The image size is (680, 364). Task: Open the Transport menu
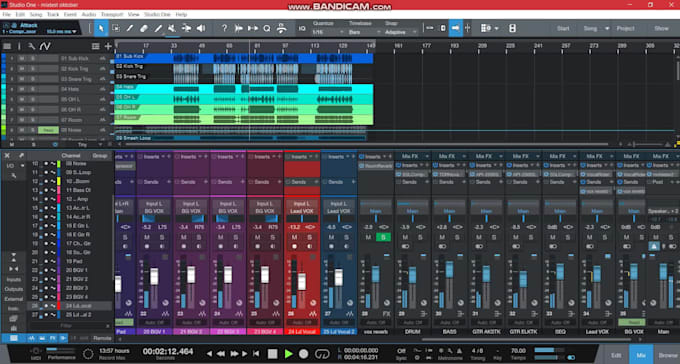(x=112, y=14)
